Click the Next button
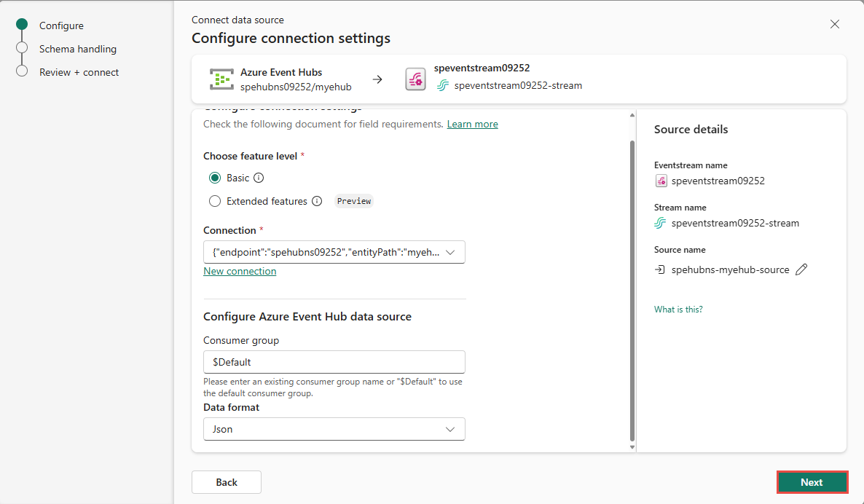Screen dimensions: 864x504 pos(812,482)
